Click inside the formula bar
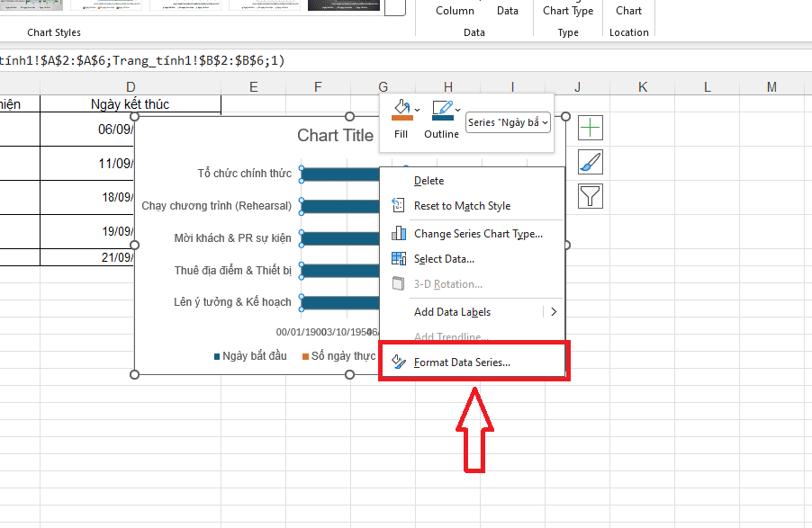This screenshot has height=528, width=812. (406, 60)
